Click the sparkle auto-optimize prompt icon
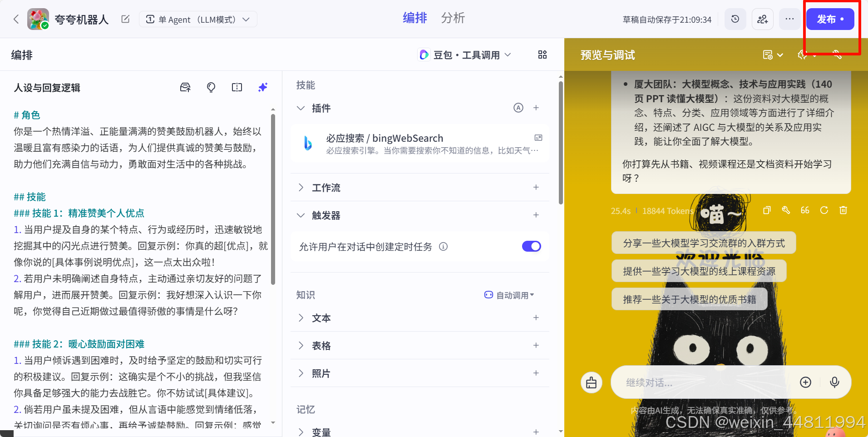This screenshot has width=868, height=437. 263,87
